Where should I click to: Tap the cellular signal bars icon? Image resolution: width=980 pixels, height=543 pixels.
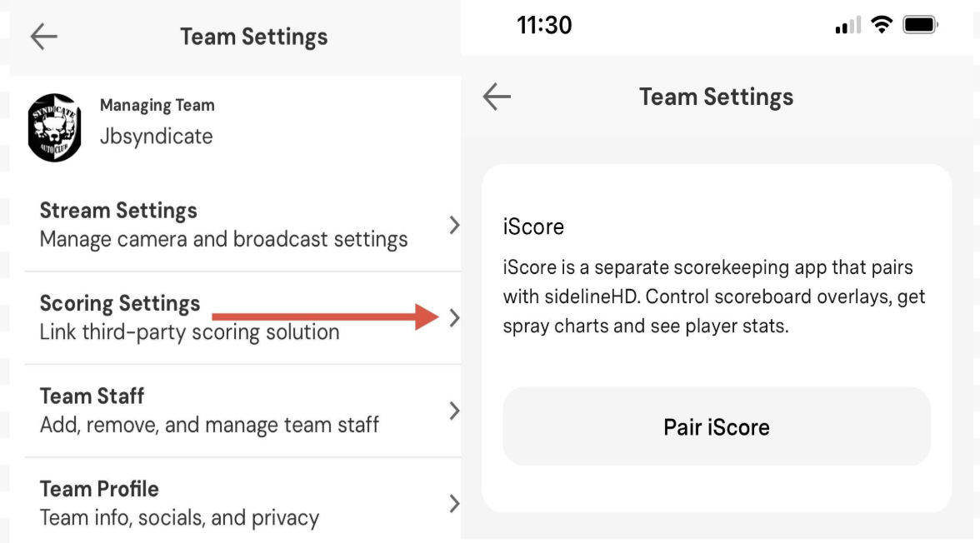[x=847, y=27]
